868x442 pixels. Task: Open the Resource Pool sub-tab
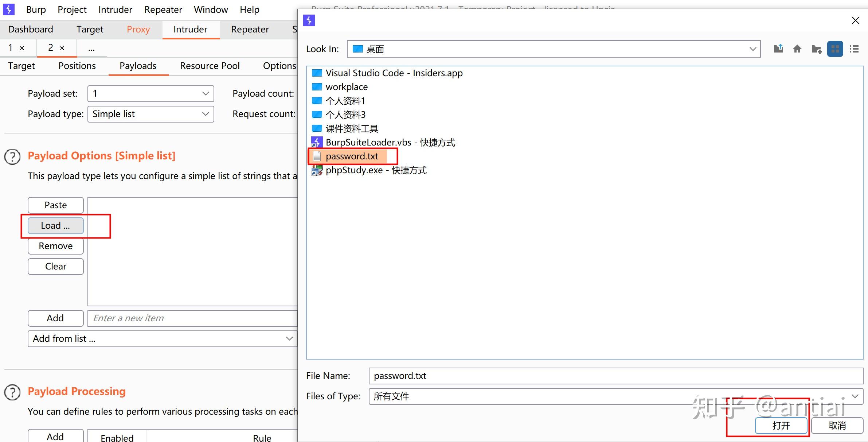210,66
